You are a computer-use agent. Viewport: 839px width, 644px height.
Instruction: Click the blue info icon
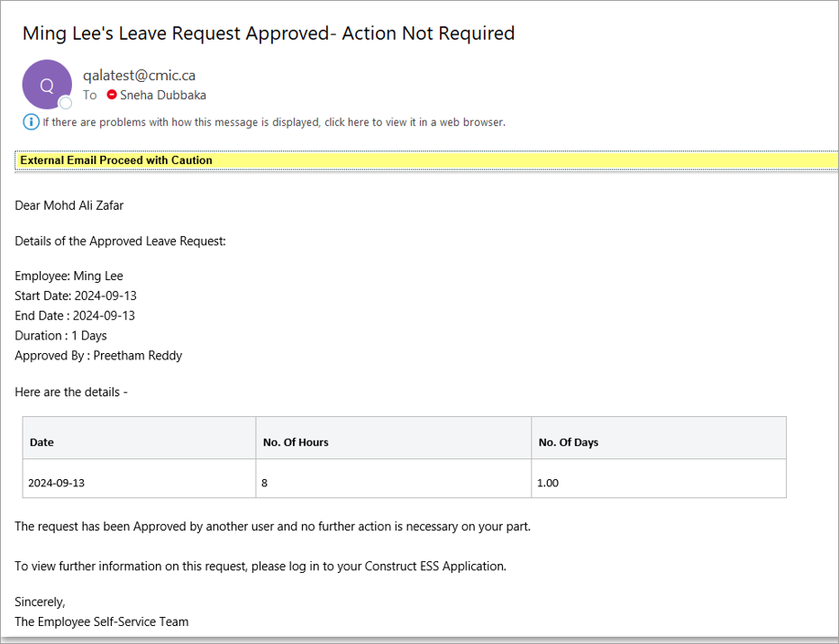click(x=31, y=122)
